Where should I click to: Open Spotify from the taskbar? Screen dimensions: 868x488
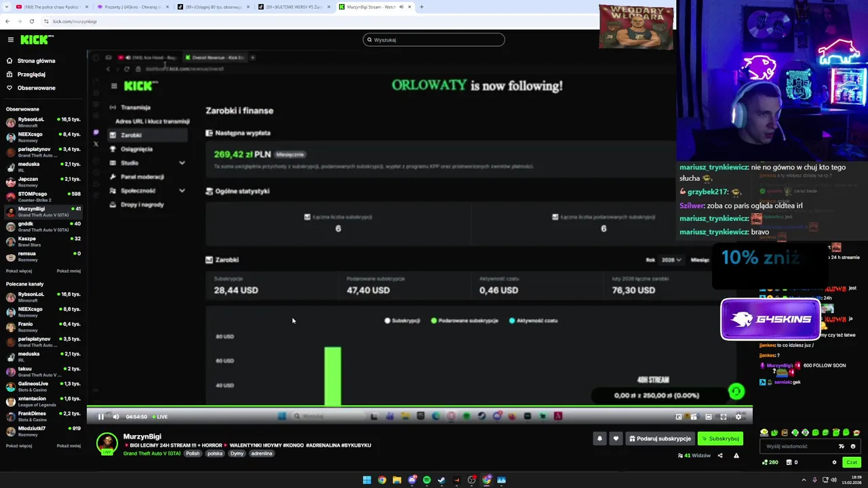[x=427, y=480]
